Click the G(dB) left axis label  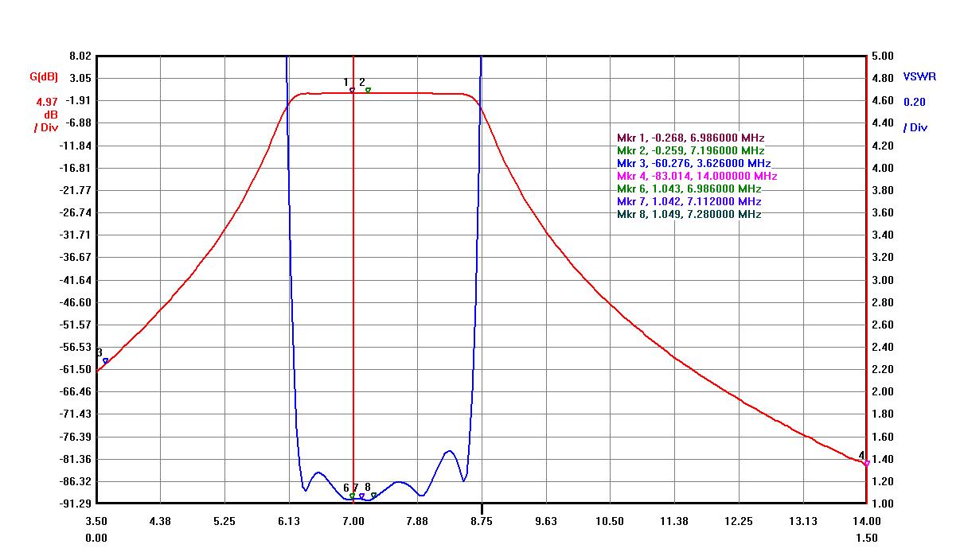pyautogui.click(x=44, y=77)
